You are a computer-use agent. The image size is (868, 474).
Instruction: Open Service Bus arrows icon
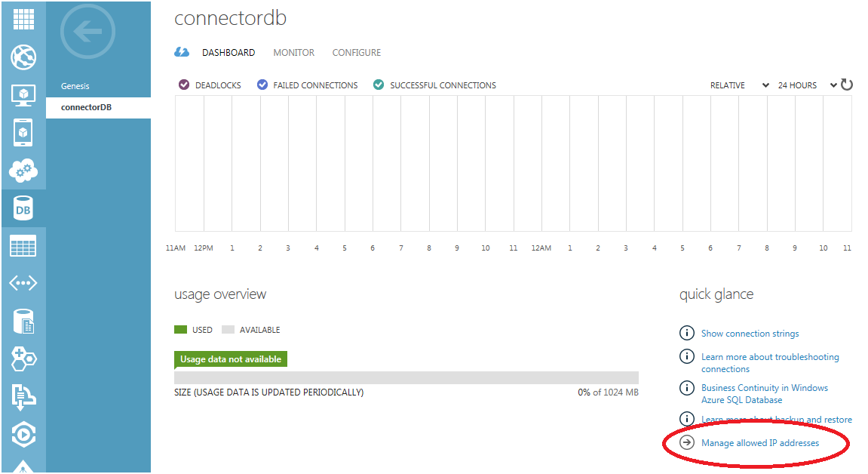pyautogui.click(x=23, y=284)
